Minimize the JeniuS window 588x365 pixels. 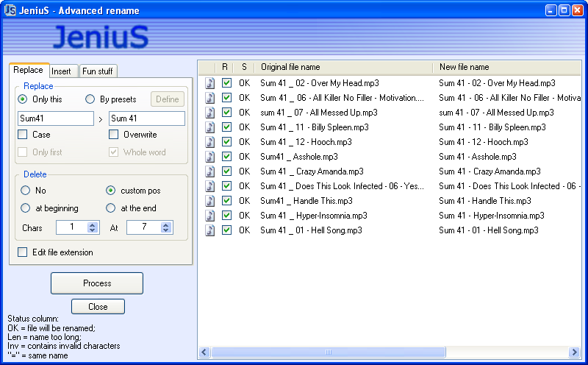pyautogui.click(x=550, y=10)
